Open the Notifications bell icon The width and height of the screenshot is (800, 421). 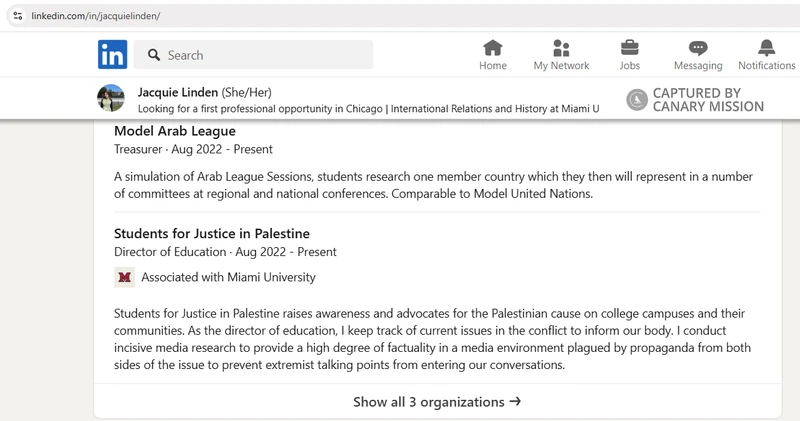pyautogui.click(x=766, y=48)
